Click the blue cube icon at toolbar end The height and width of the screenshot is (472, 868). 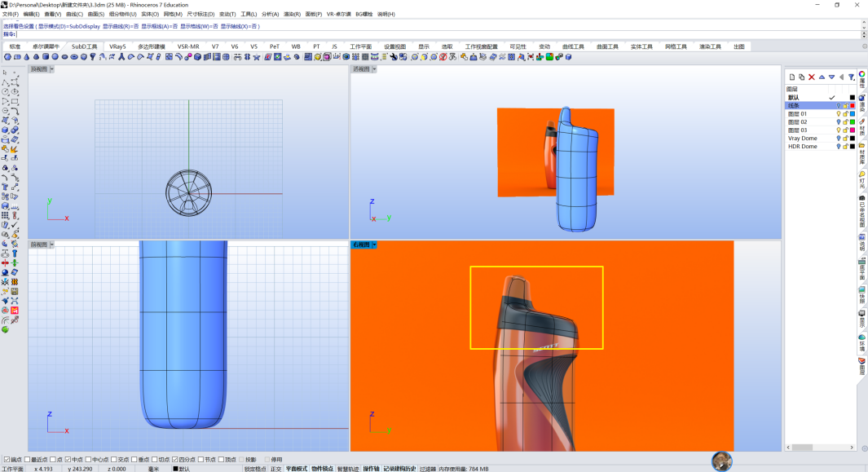click(x=569, y=57)
